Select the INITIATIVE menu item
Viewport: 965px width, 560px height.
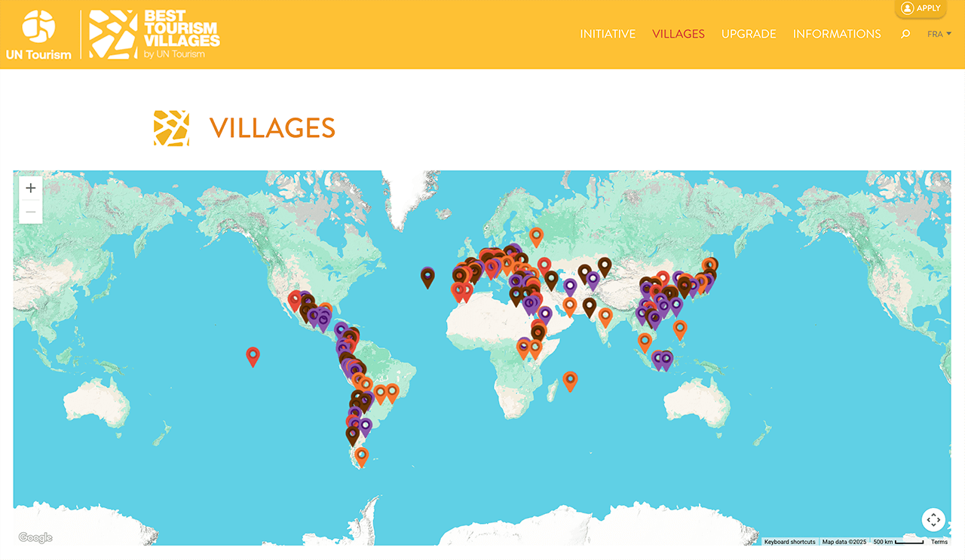tap(608, 34)
